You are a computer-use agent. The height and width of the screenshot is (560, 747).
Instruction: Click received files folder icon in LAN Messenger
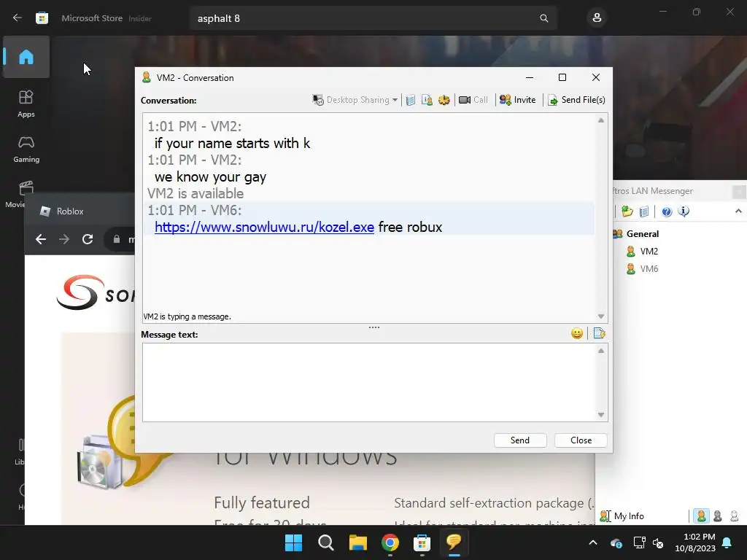tap(627, 211)
